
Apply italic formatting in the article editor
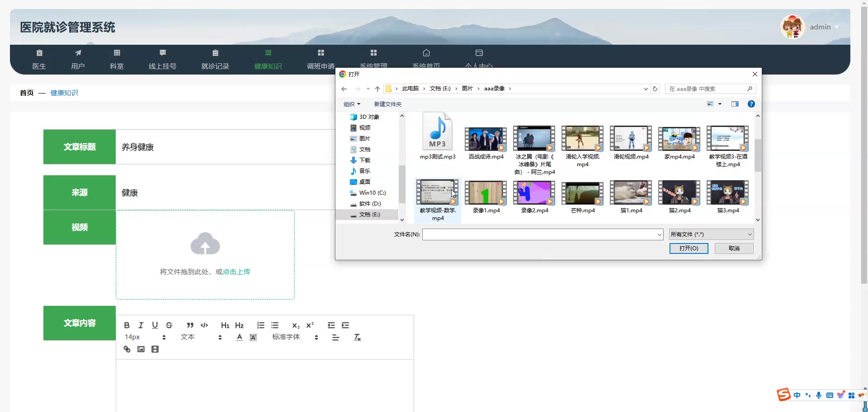(141, 325)
